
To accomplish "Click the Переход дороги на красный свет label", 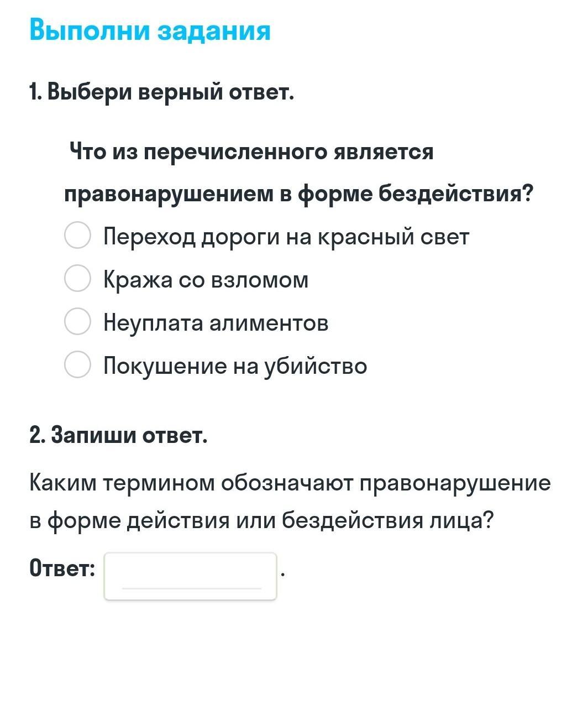I will (286, 237).
